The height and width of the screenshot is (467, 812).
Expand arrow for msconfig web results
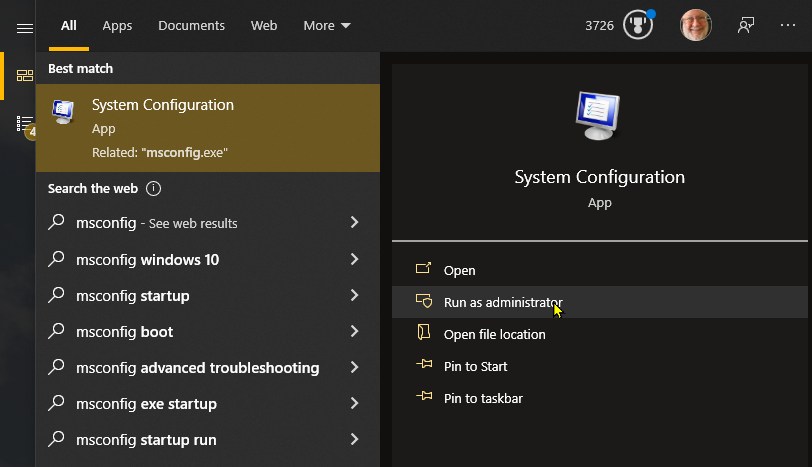tap(354, 223)
